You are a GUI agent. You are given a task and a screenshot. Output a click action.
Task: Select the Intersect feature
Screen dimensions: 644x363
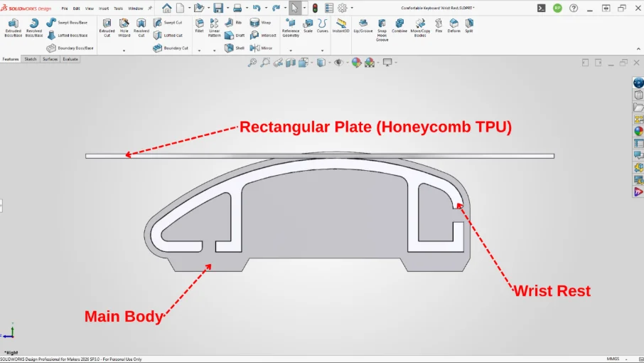click(263, 36)
